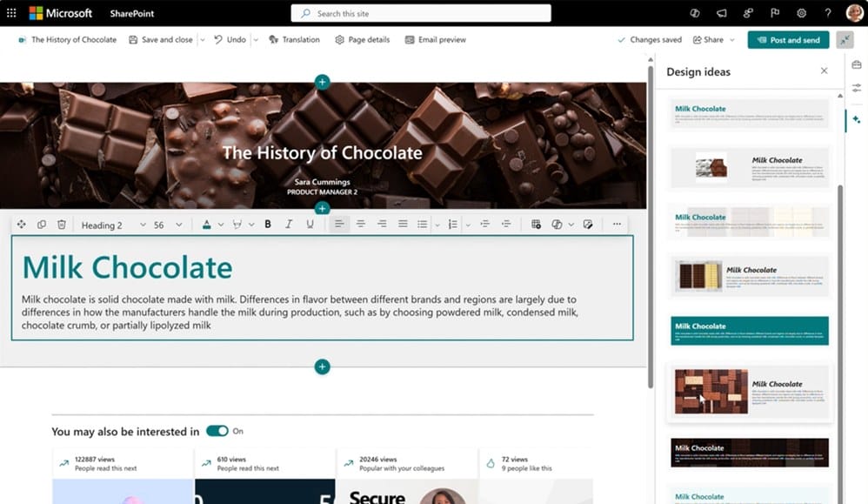Underline the selected text

click(x=310, y=224)
